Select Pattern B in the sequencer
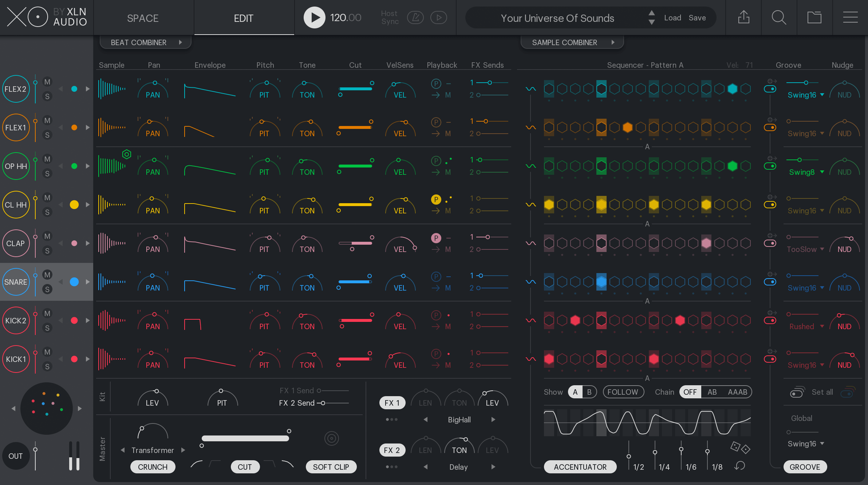The image size is (868, 485). pos(589,391)
